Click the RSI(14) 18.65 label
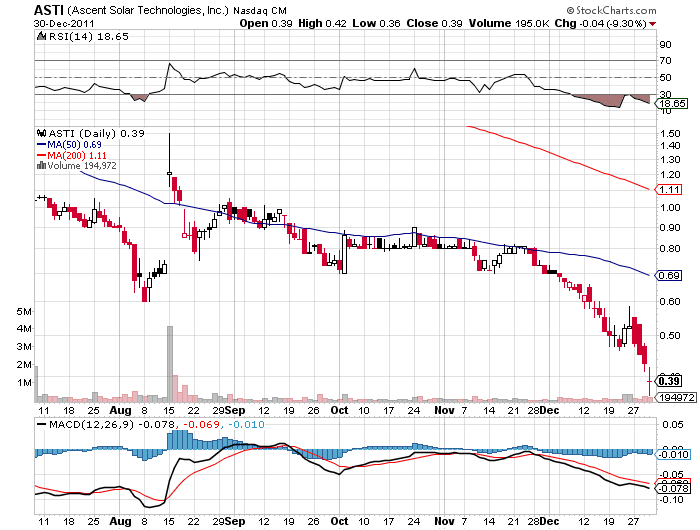This screenshot has height=530, width=700. pos(88,37)
